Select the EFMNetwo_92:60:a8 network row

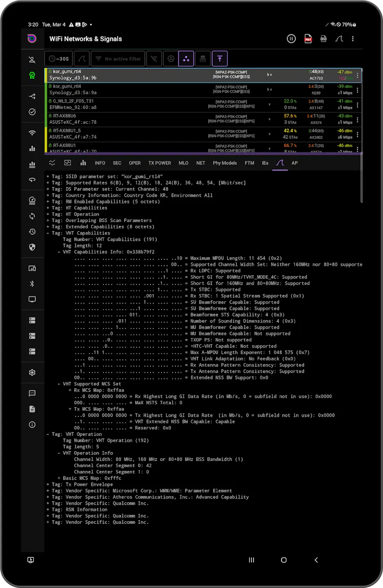tap(203, 105)
